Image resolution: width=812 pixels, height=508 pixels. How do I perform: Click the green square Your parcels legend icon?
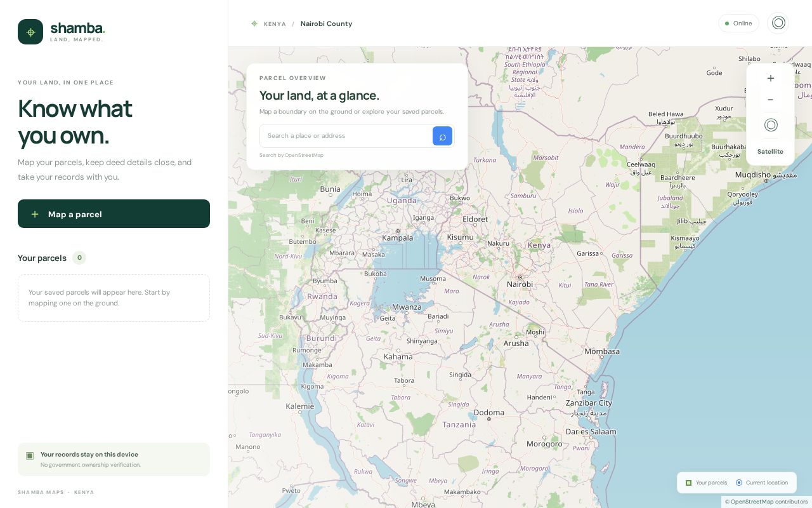688,483
